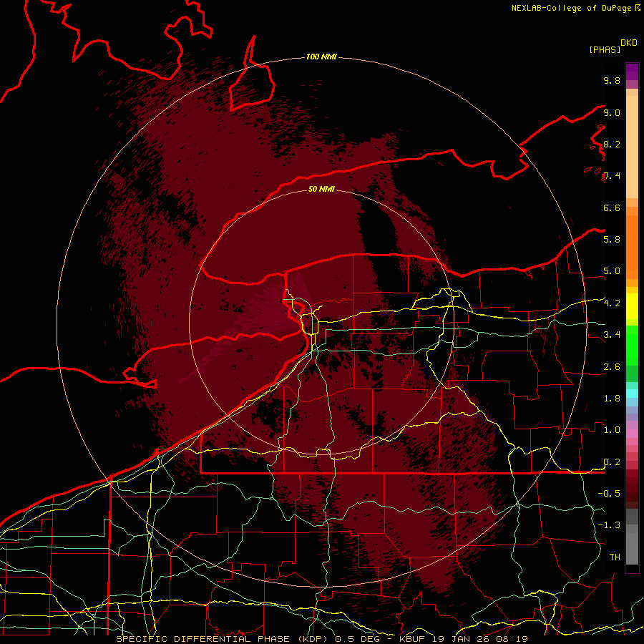
Task: Select the DKD label above the color scale
Action: [629, 43]
